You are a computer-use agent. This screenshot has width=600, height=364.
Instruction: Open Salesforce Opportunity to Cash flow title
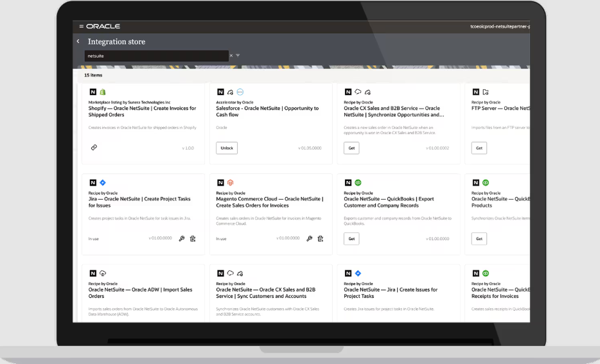point(267,111)
